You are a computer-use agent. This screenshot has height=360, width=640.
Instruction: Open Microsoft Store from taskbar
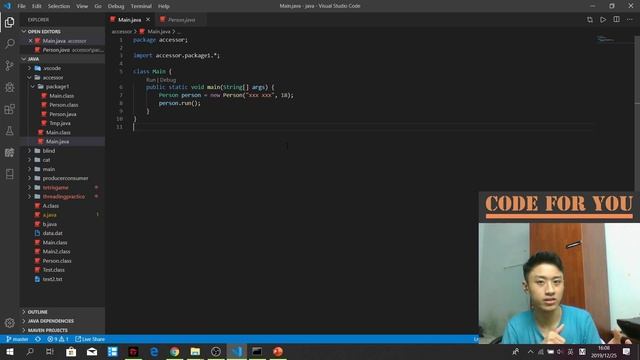[71, 352]
